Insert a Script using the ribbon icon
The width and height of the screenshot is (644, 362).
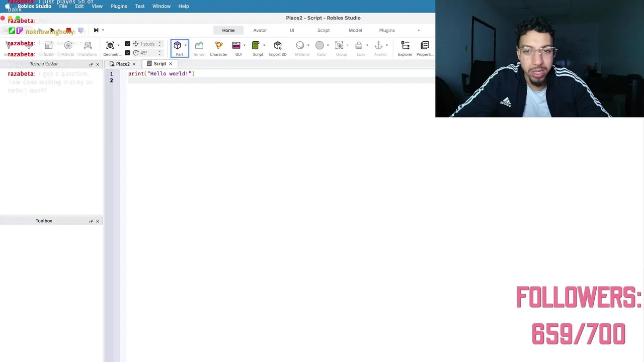coord(256,46)
